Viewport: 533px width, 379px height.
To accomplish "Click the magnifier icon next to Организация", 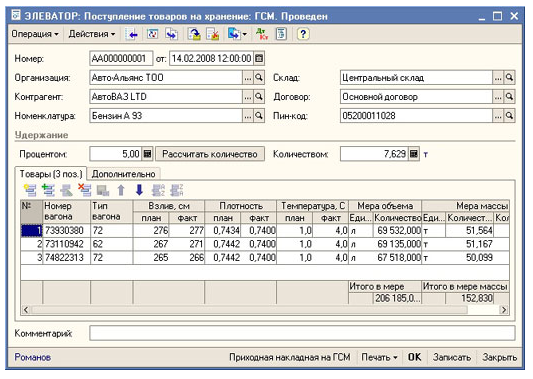I will (259, 78).
